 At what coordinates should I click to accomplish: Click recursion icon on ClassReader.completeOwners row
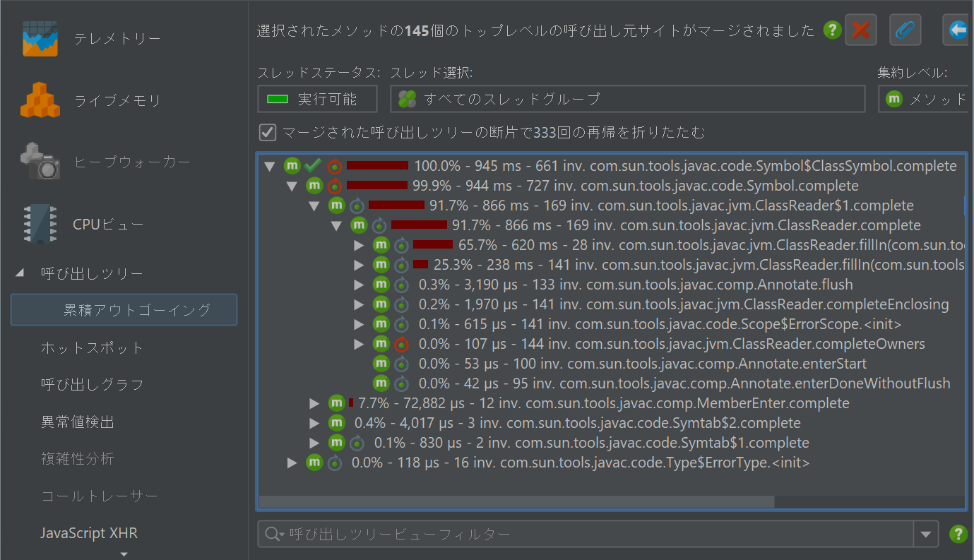pyautogui.click(x=401, y=345)
